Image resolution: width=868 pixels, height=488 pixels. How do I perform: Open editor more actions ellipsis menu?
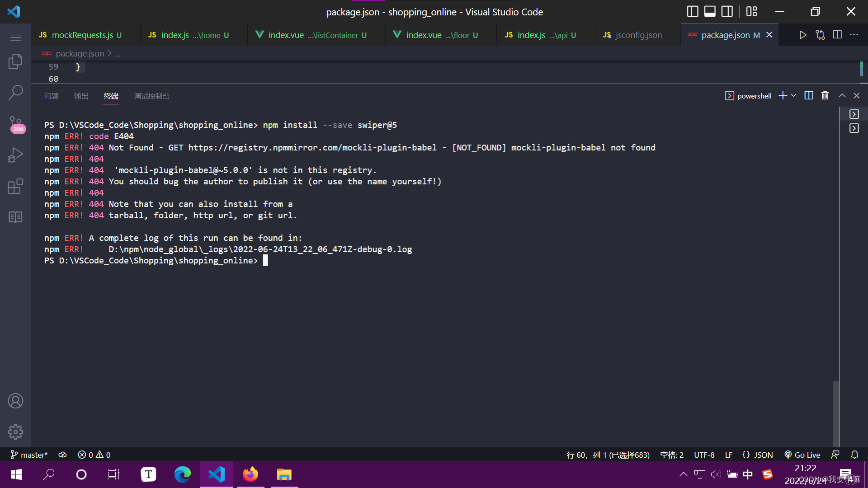tap(854, 34)
